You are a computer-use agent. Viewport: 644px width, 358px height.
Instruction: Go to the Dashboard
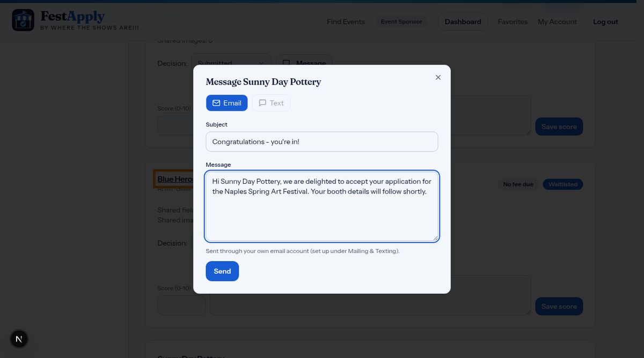click(x=463, y=22)
